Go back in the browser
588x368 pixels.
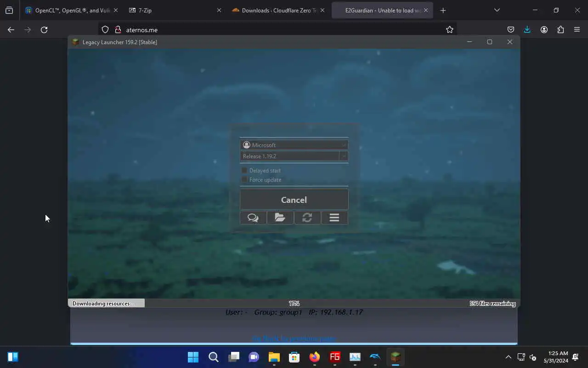pos(11,29)
